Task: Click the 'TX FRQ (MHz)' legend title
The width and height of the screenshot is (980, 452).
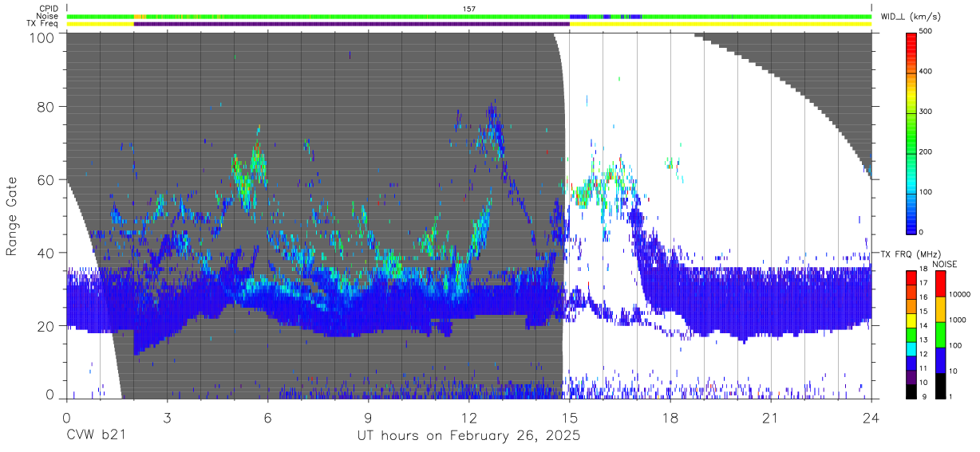Action: point(909,254)
